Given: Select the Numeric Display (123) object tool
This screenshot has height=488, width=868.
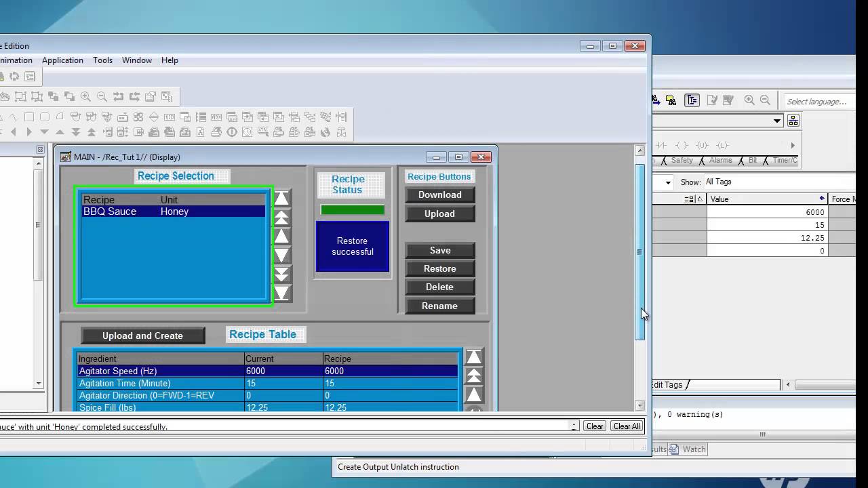Looking at the screenshot, I should pos(170,117).
